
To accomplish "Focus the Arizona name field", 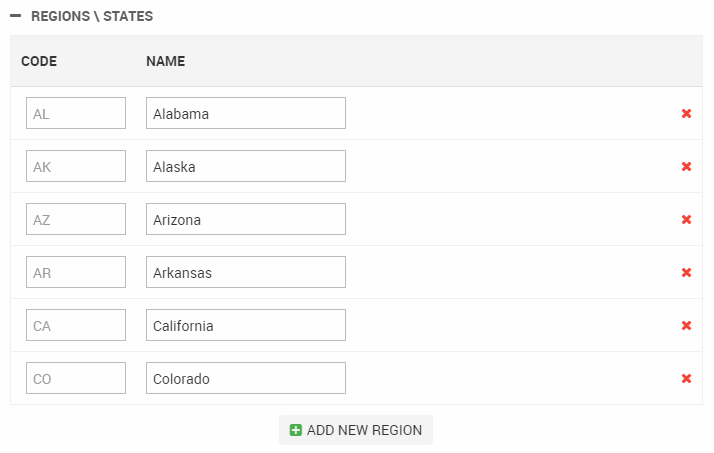I will (x=246, y=220).
